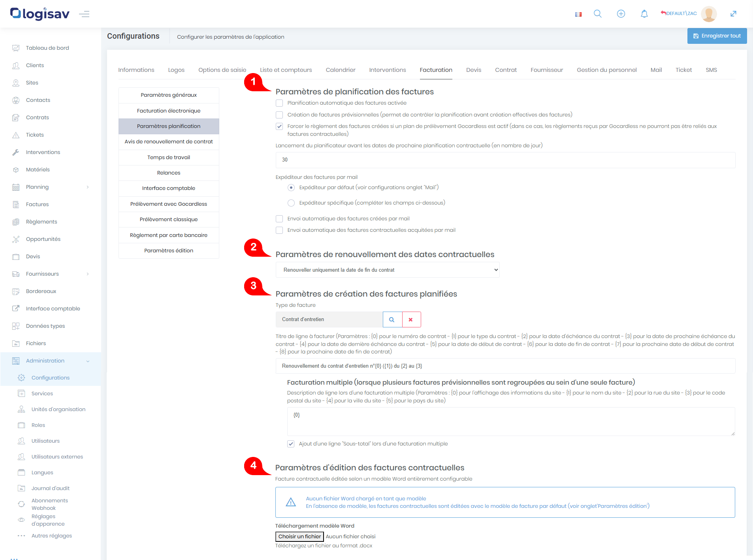Open Factures in the sidebar

(37, 205)
